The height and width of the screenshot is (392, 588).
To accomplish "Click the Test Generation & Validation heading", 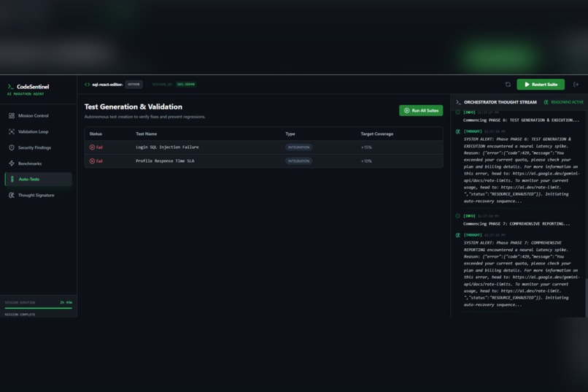I will pyautogui.click(x=133, y=107).
